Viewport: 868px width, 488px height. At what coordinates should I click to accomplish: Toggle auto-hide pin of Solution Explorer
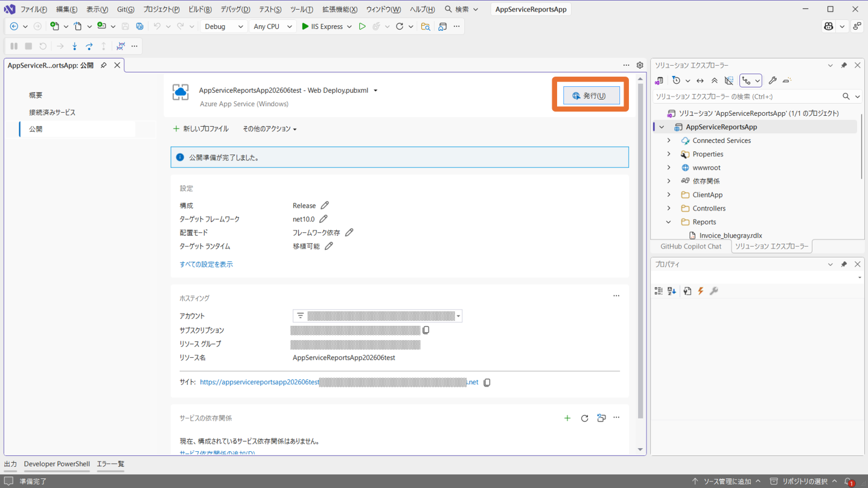click(x=844, y=65)
